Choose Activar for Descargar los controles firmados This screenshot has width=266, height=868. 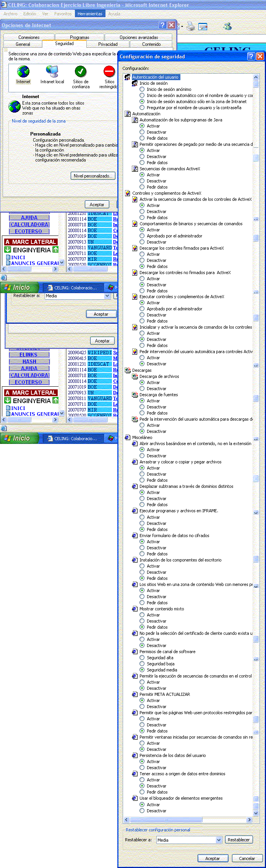coord(142,254)
